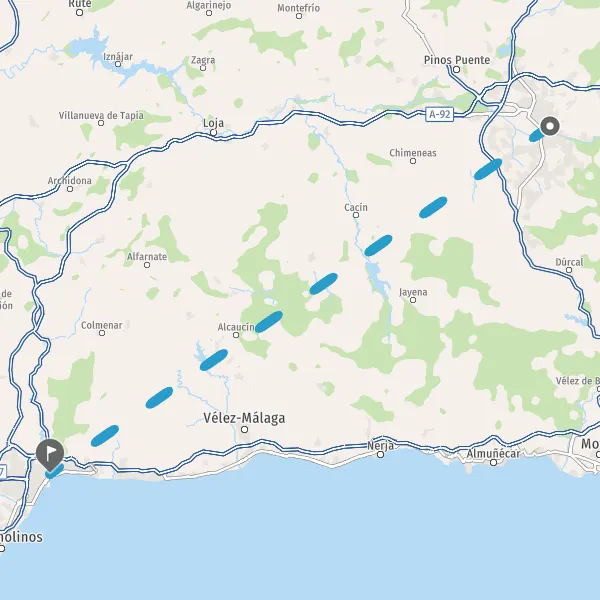
Task: Select the Iznájar town label
Action: click(x=118, y=57)
